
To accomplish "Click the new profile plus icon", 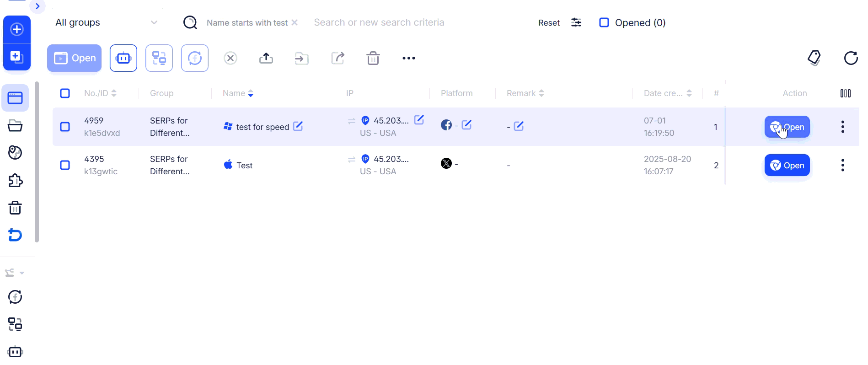I will tap(17, 30).
